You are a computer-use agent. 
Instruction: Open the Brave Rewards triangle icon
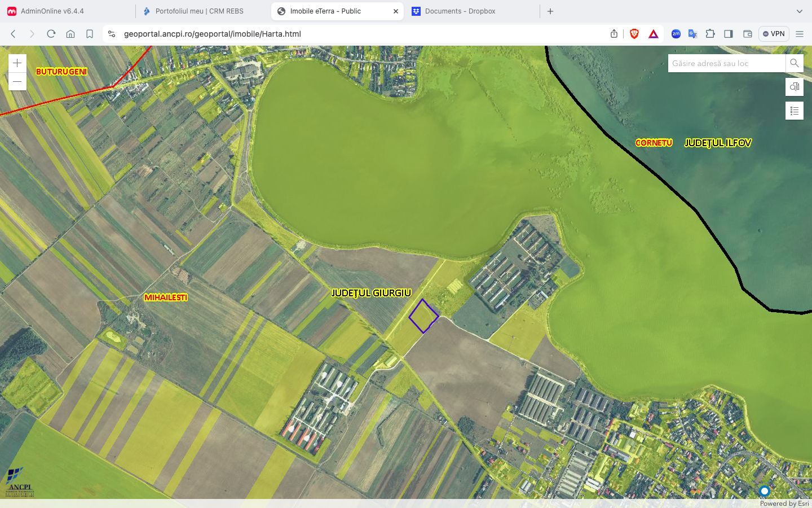pyautogui.click(x=653, y=34)
